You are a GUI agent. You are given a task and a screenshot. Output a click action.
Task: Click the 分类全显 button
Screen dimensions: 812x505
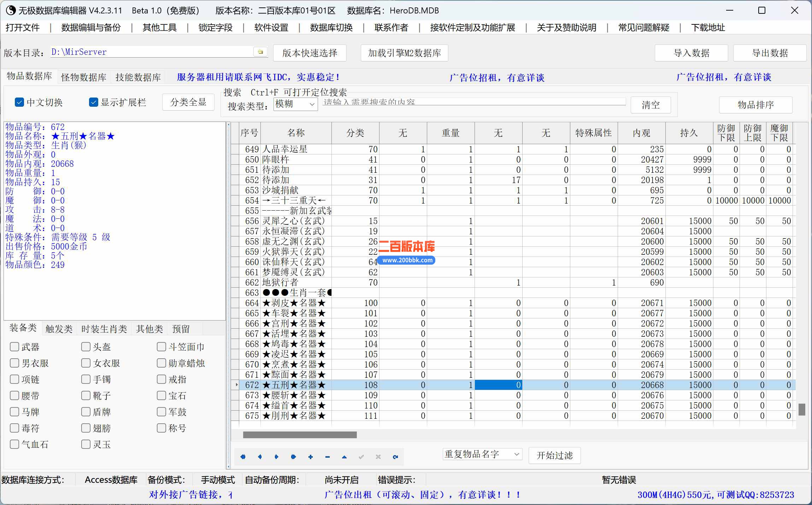click(188, 102)
